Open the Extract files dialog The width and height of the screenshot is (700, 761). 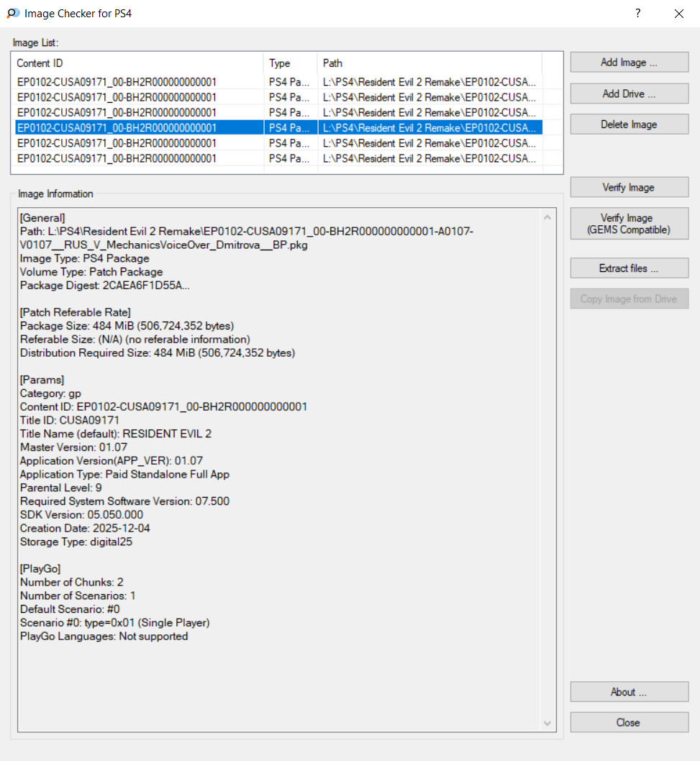[x=629, y=268]
